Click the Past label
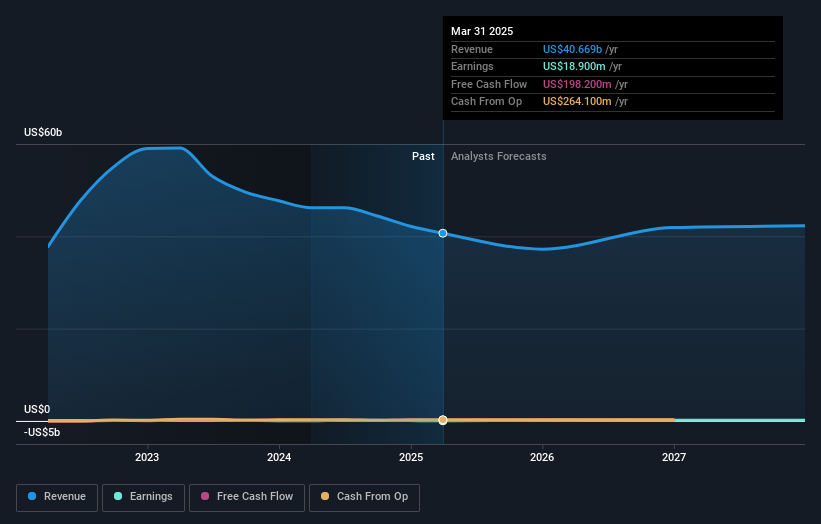Viewport: 821px width, 524px height. (x=423, y=156)
